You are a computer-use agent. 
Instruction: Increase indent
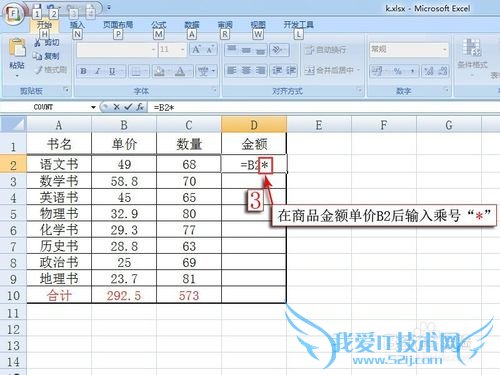290,70
